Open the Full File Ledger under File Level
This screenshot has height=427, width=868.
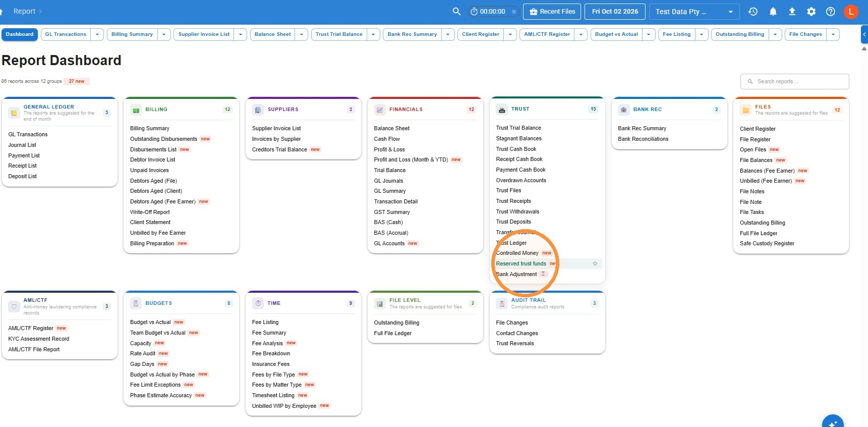click(x=393, y=333)
